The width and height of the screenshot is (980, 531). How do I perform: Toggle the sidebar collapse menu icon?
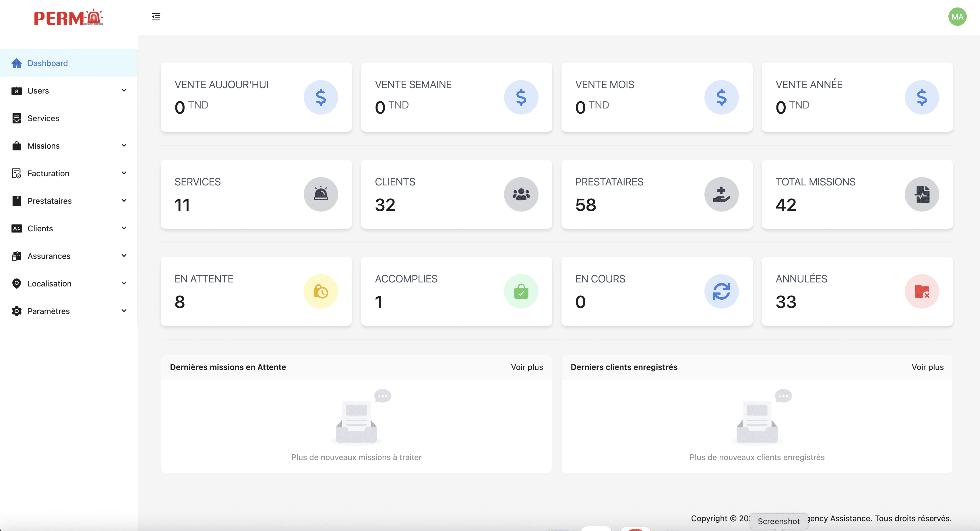156,17
